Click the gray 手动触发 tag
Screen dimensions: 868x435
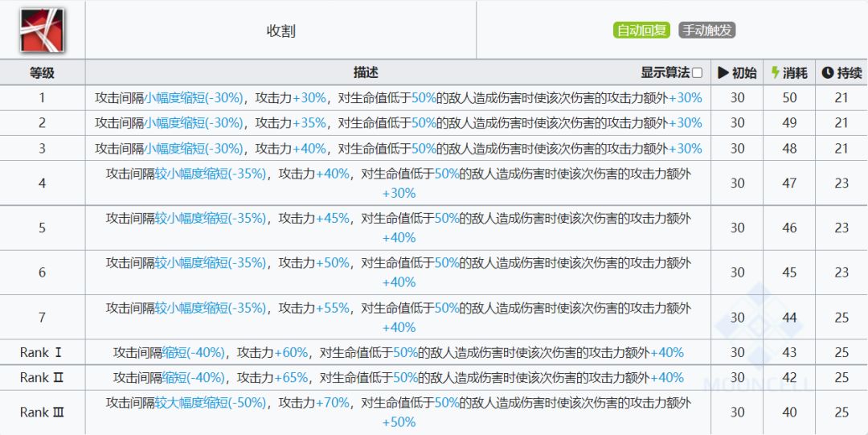[x=707, y=31]
